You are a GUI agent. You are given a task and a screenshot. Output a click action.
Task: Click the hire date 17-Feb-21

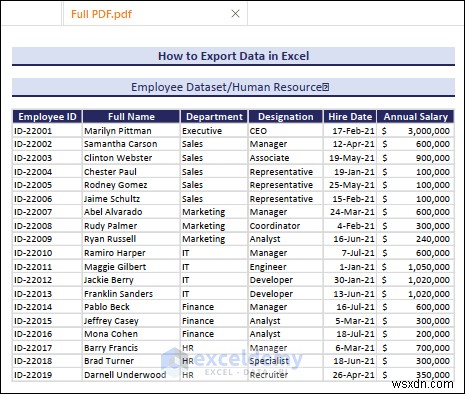point(353,131)
